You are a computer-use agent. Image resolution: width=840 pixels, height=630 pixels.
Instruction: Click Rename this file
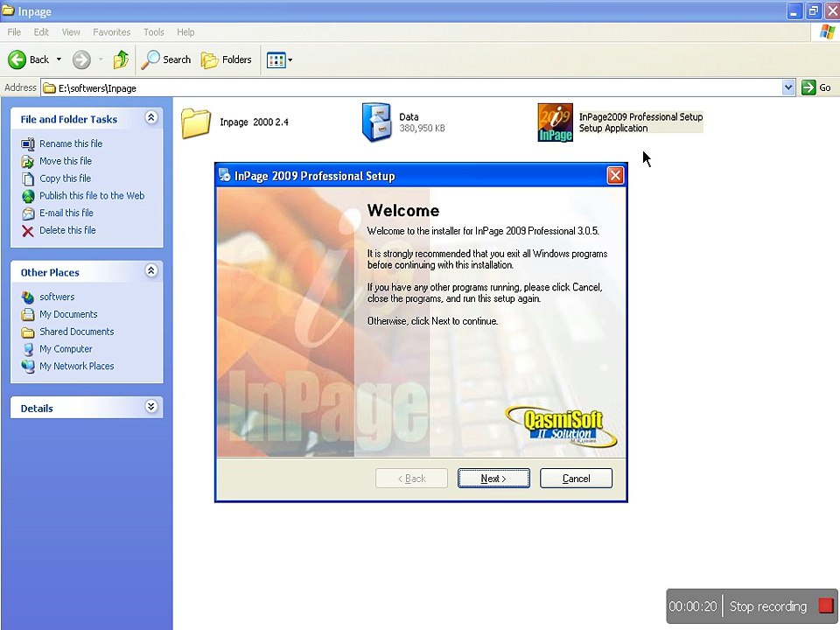point(71,143)
